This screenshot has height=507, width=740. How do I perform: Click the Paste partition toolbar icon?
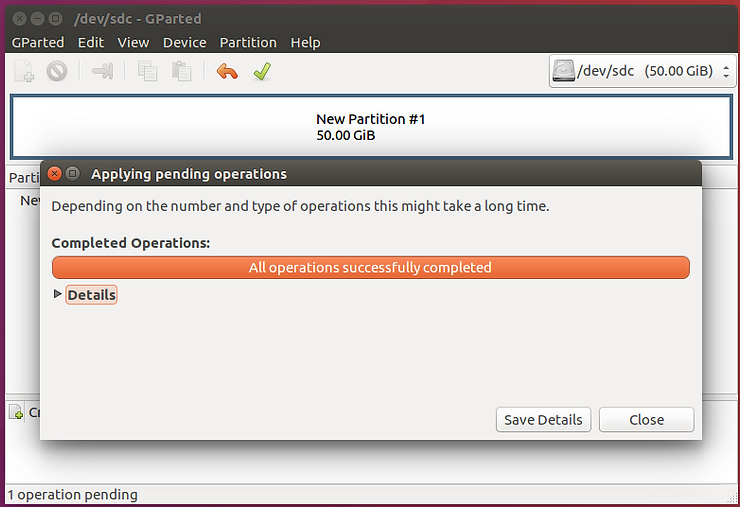pyautogui.click(x=181, y=71)
